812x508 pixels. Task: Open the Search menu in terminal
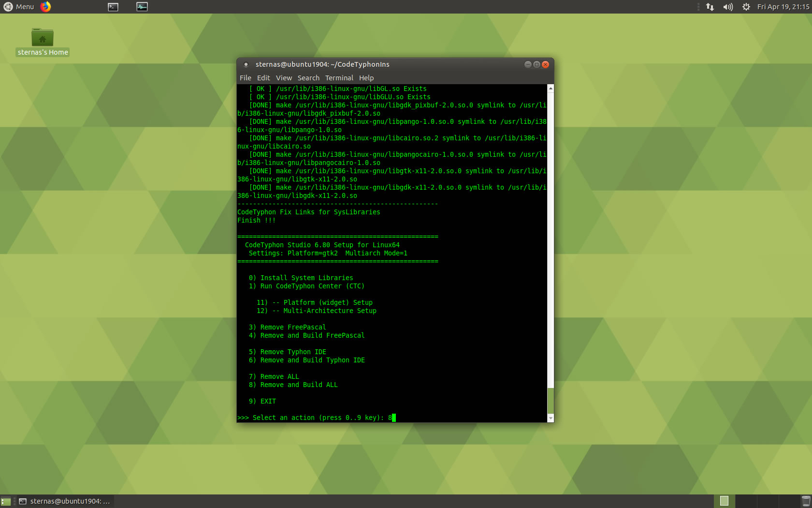coord(308,78)
